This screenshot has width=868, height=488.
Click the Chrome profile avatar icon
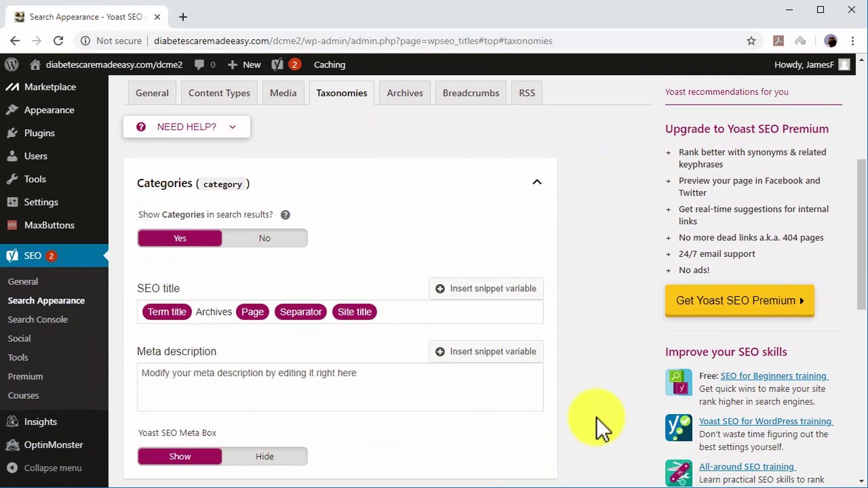[x=831, y=41]
